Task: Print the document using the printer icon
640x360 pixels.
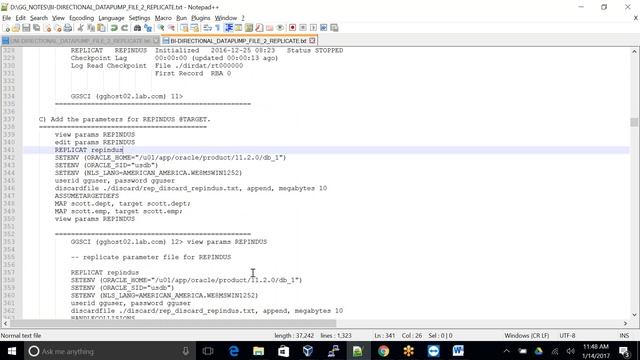Action: point(68,28)
